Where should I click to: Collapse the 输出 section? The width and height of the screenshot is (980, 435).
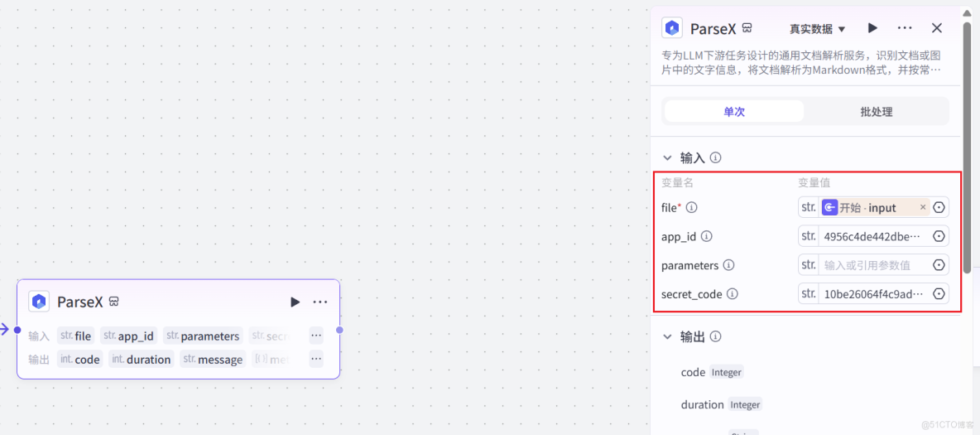point(667,336)
